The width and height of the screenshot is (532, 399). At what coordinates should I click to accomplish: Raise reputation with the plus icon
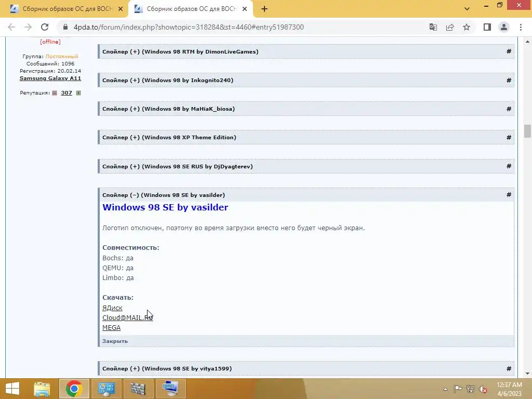tap(78, 93)
